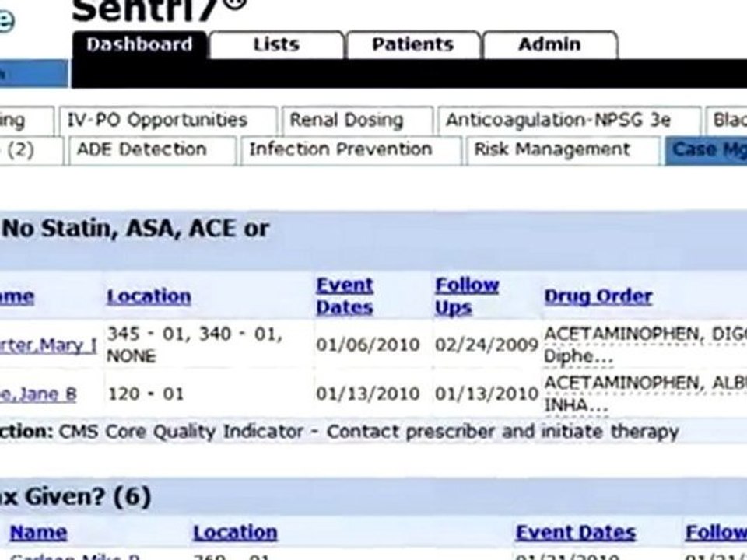The image size is (747, 560).
Task: Open patient record for Mary
Action: [x=47, y=345]
